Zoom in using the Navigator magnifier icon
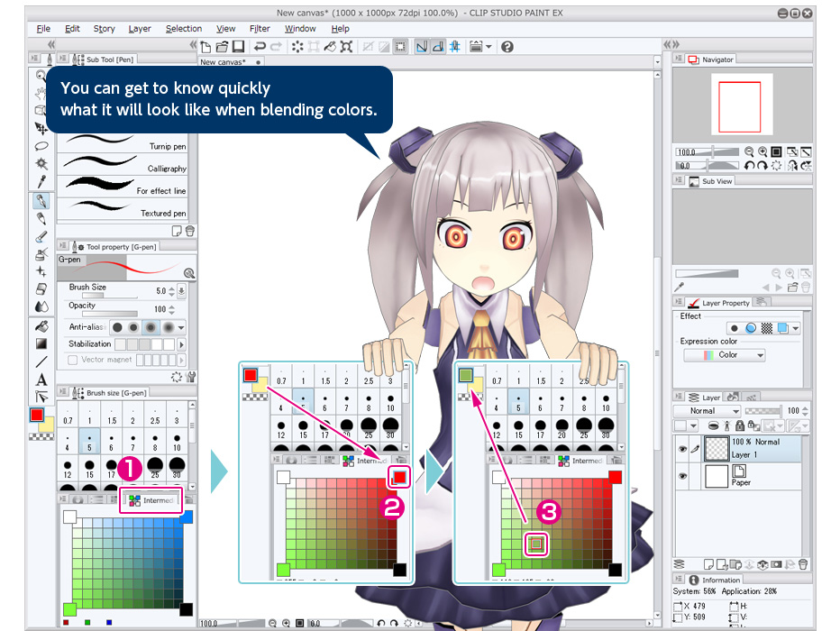This screenshot has height=631, width=840. [762, 152]
